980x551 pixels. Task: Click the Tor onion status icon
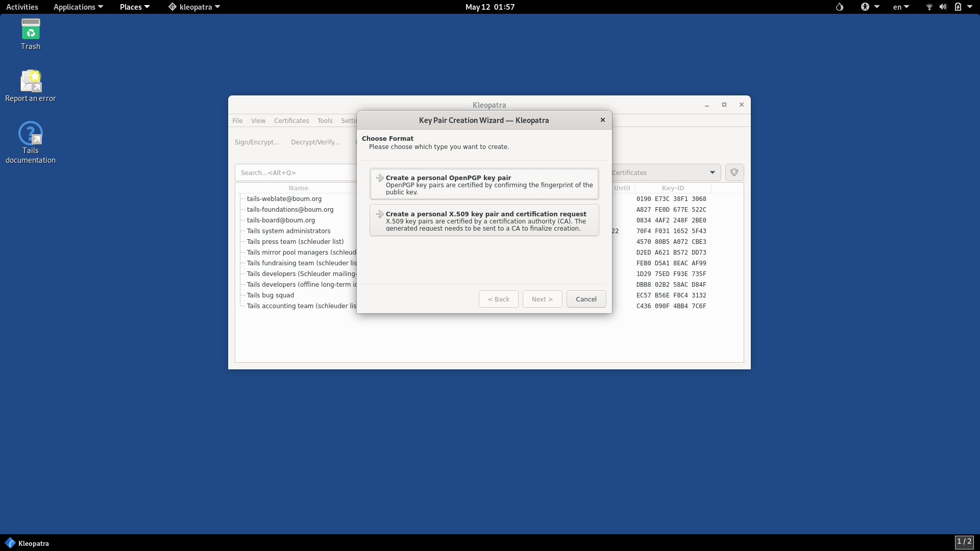point(840,7)
